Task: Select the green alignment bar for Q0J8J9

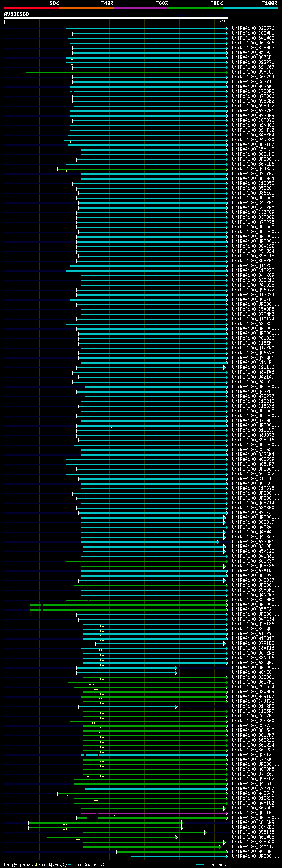Action: point(143,169)
